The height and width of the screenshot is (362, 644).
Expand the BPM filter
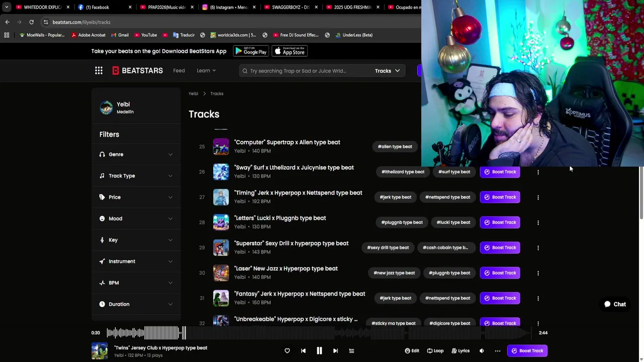coord(136,283)
